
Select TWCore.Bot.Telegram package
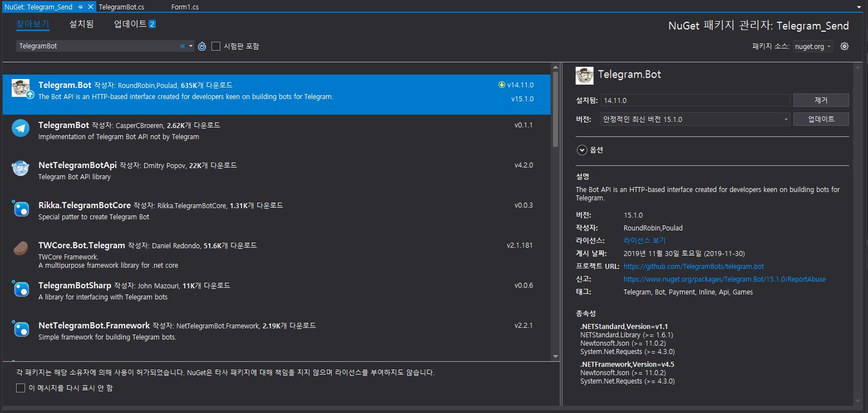pos(277,254)
